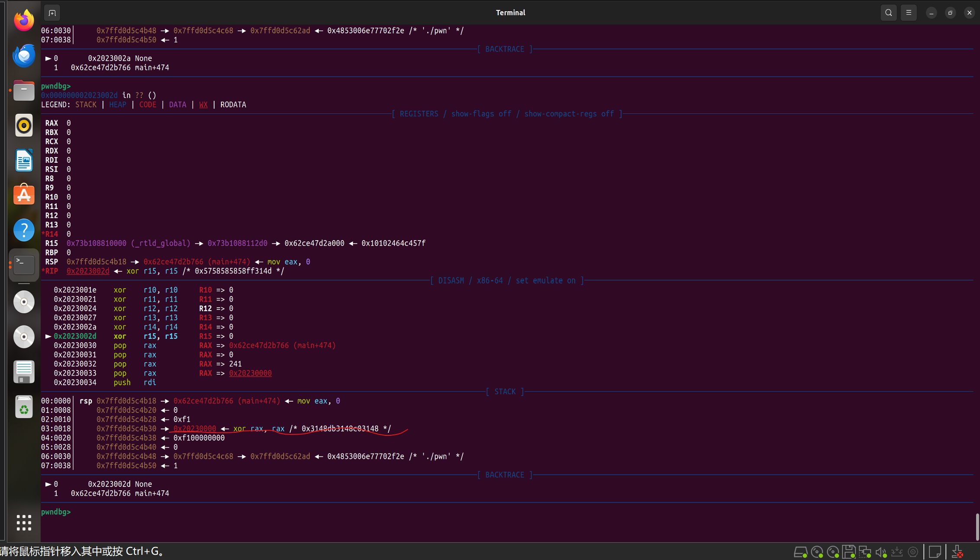Click the VM camera status icon
Screen dimensions: 980x560
[913, 552]
